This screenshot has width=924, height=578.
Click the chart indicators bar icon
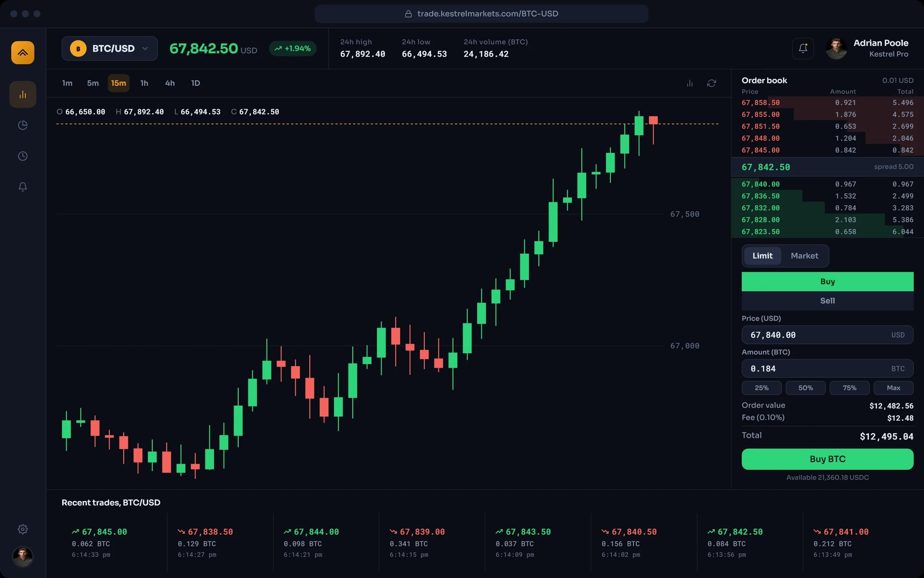tap(690, 83)
